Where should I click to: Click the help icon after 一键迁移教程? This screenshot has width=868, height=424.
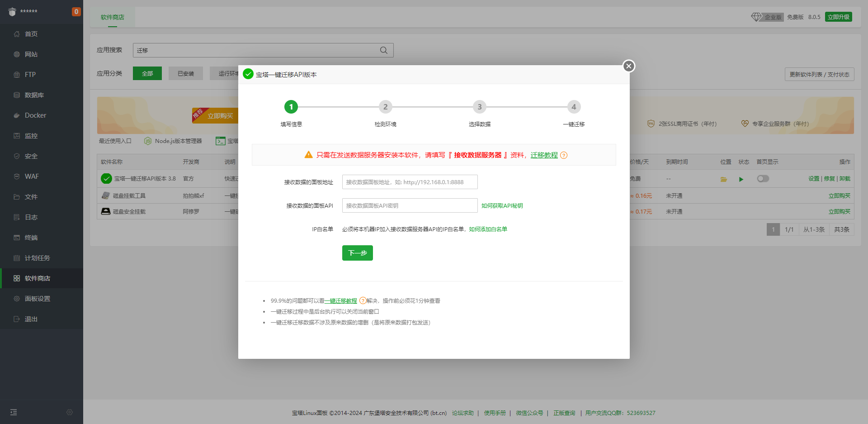pos(363,300)
